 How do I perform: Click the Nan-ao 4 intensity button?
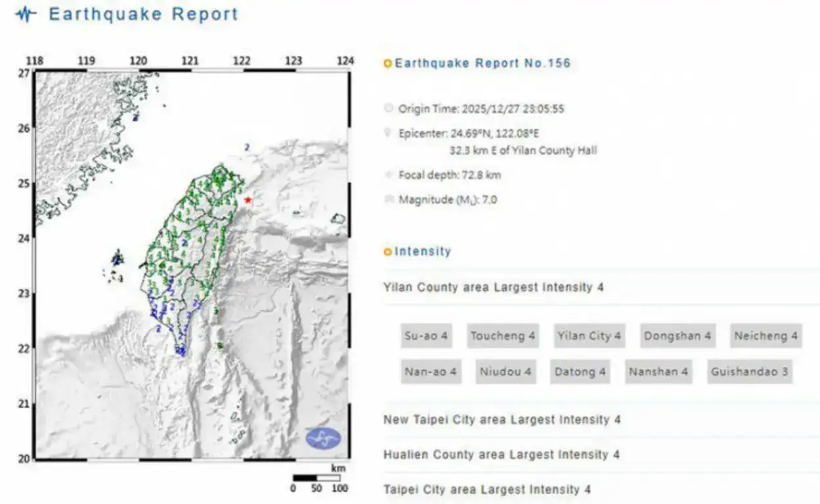(430, 371)
